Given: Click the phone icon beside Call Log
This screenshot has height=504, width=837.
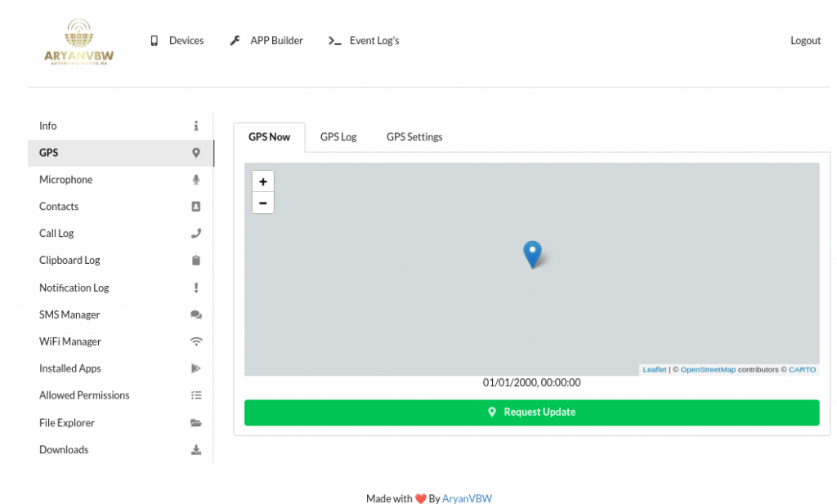Looking at the screenshot, I should point(196,234).
